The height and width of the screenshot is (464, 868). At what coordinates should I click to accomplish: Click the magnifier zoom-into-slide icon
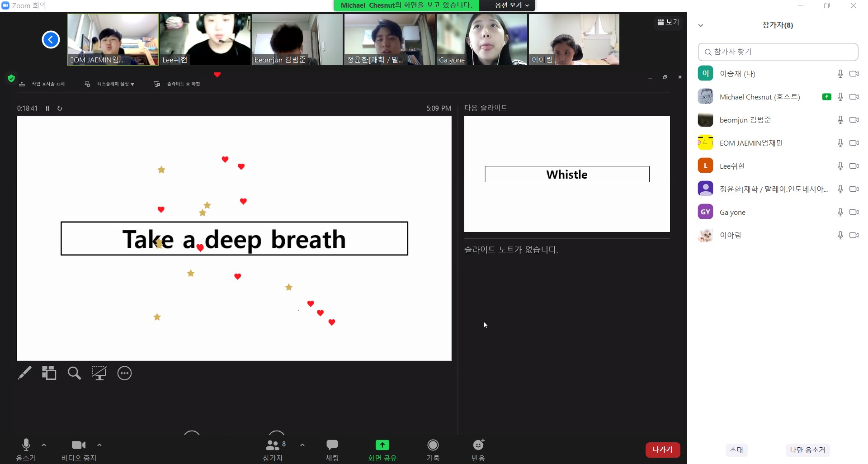pos(74,373)
